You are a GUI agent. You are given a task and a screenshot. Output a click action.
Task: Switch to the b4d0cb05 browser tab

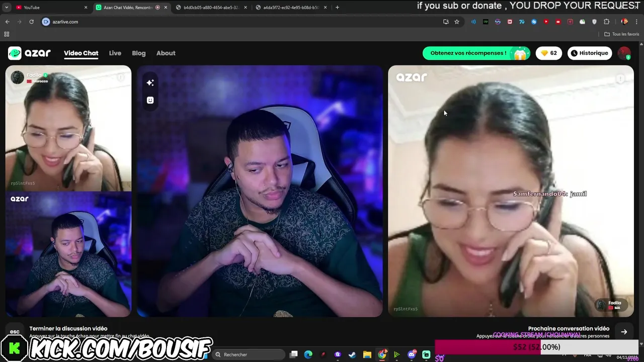(x=211, y=8)
